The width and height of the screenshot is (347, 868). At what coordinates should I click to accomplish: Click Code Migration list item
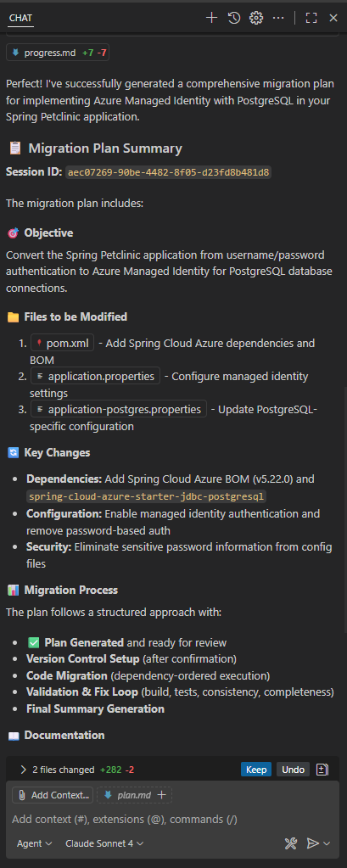(x=148, y=676)
